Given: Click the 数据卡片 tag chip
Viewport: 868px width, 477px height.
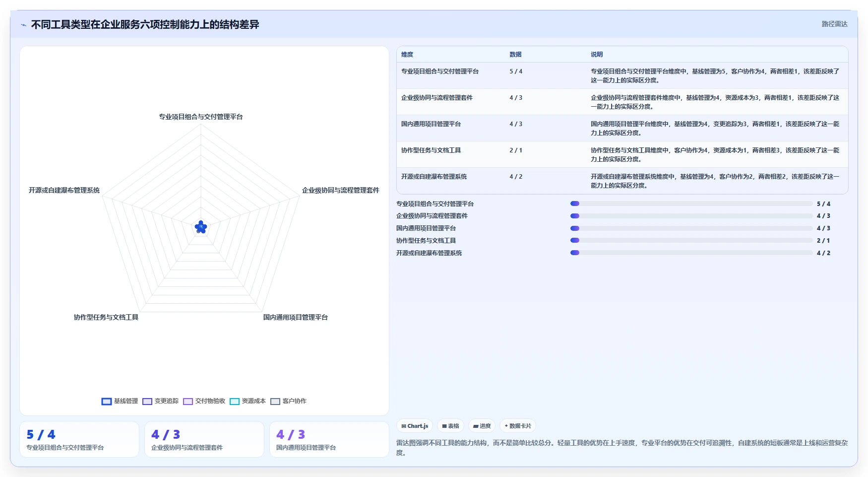Looking at the screenshot, I should tap(518, 426).
